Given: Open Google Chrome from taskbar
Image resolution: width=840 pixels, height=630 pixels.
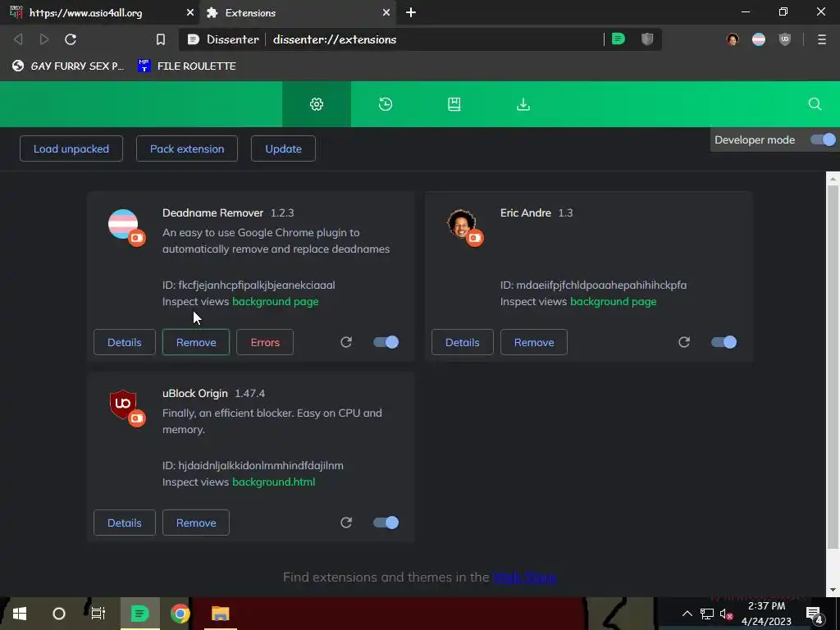Looking at the screenshot, I should [x=180, y=614].
